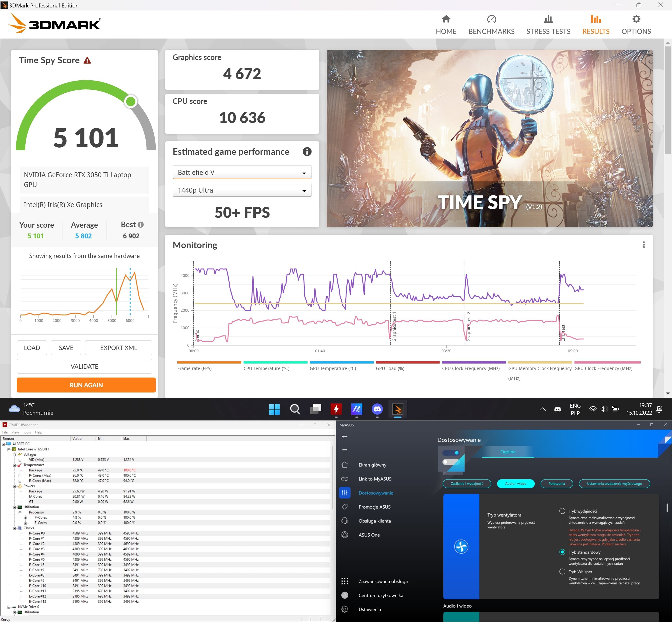Open Task View on the taskbar
This screenshot has width=672, height=622.
[315, 409]
